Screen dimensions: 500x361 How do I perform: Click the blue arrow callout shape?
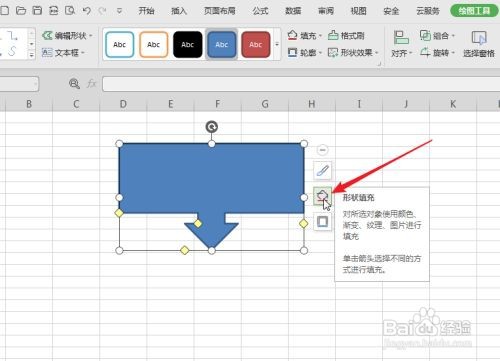(211, 178)
